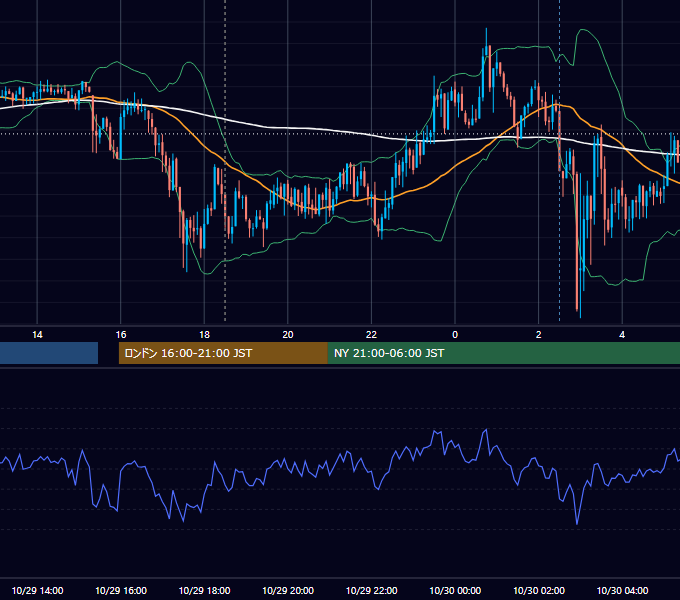Click the 22 hour label on the price chart axis
Image resolution: width=680 pixels, height=600 pixels.
pos(371,335)
